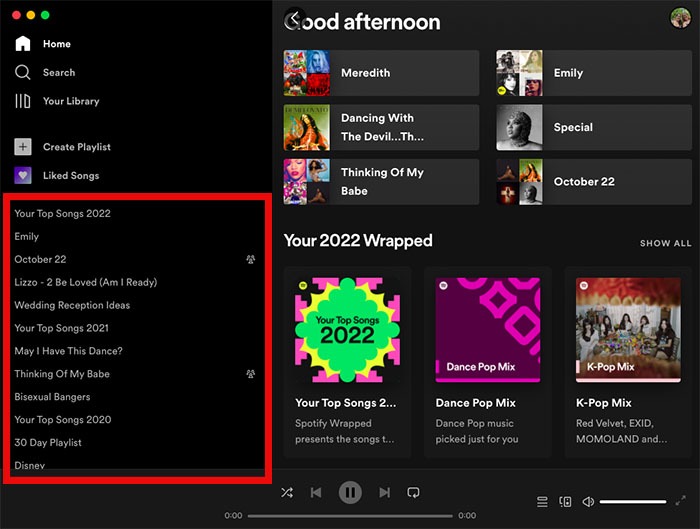Click the Search label in sidebar
This screenshot has height=529, width=700.
point(59,72)
